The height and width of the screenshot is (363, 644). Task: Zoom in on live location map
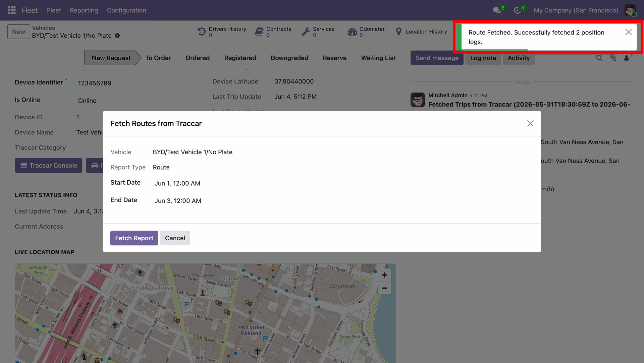tap(384, 275)
